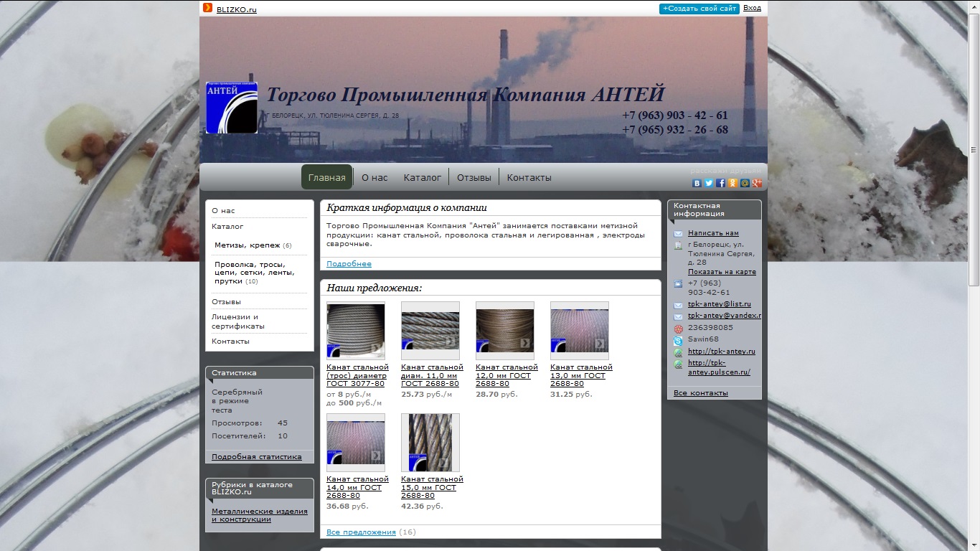The width and height of the screenshot is (980, 551).
Task: Click the Создать свой сайт button
Action: point(699,9)
